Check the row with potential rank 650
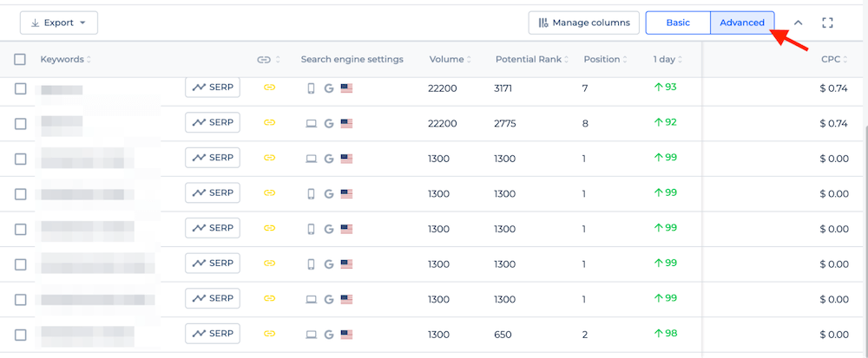868x358 pixels. point(21,335)
